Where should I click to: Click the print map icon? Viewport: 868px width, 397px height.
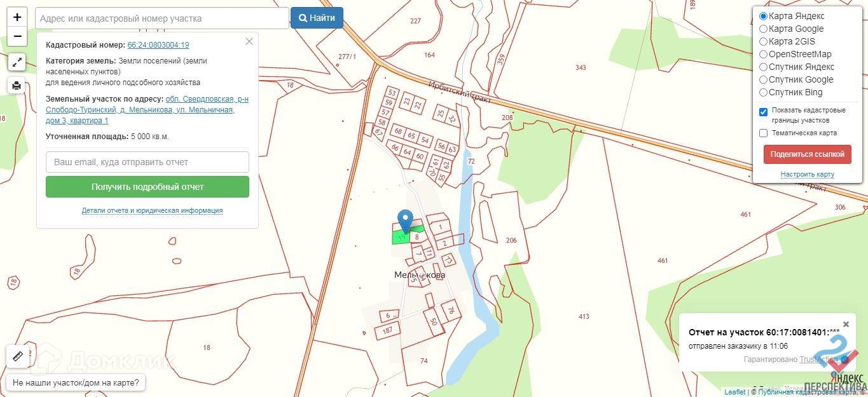17,85
